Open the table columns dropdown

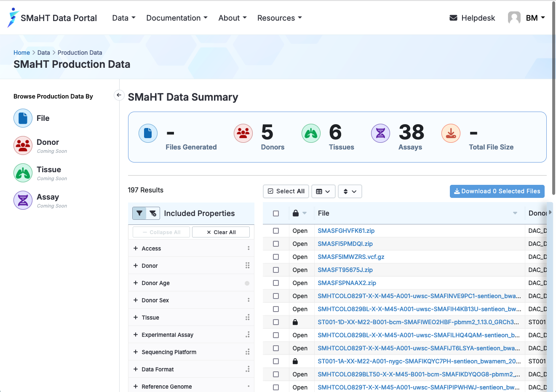tap(323, 191)
